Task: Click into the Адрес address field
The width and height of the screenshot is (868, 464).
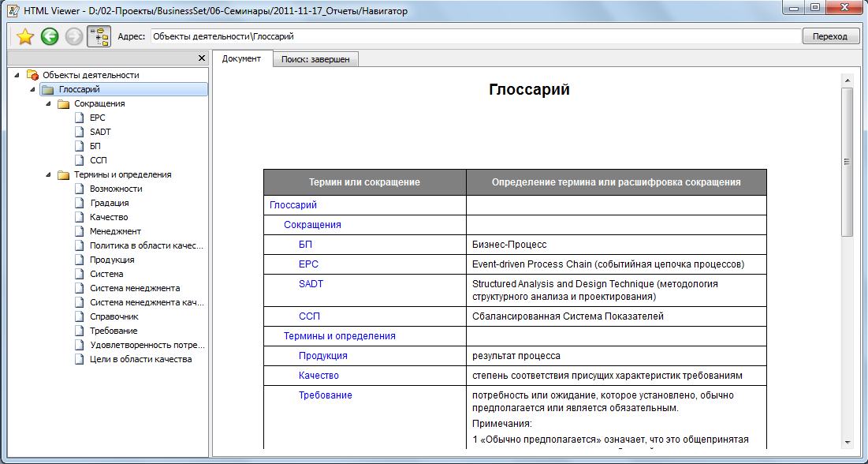Action: click(x=473, y=36)
